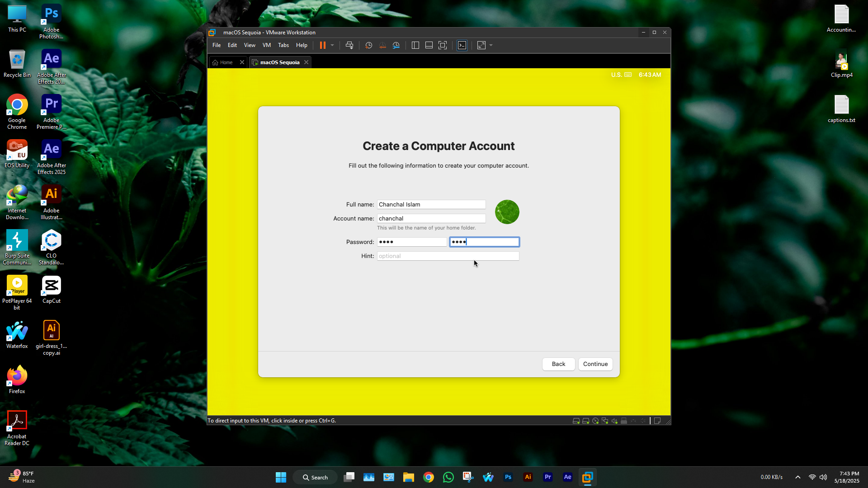Click the Send Ctrl+Alt+Del toolbar icon

[x=349, y=45]
